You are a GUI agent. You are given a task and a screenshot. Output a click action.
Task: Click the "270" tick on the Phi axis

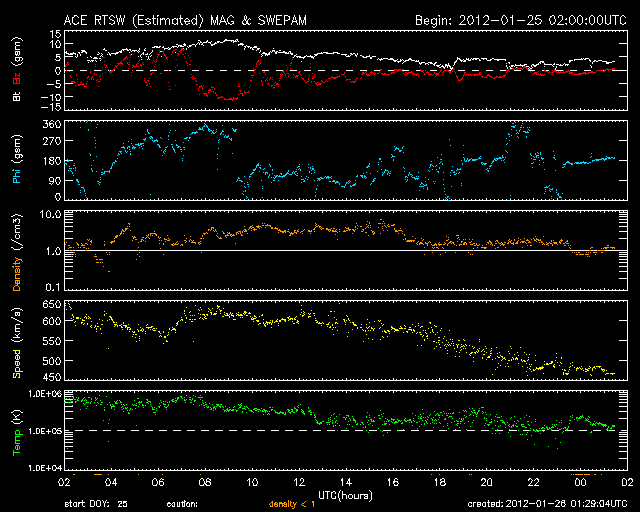click(x=52, y=141)
